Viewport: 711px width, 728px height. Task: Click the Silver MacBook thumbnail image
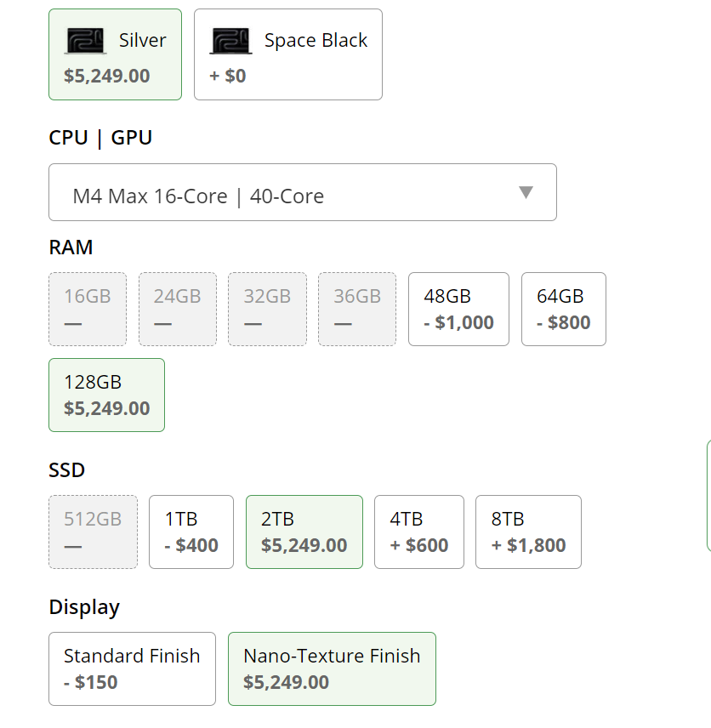85,41
